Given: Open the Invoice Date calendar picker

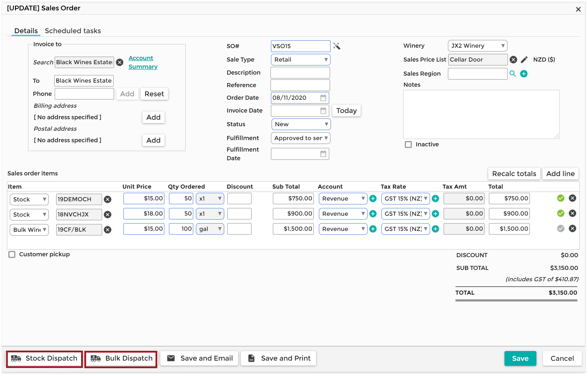Looking at the screenshot, I should click(323, 111).
